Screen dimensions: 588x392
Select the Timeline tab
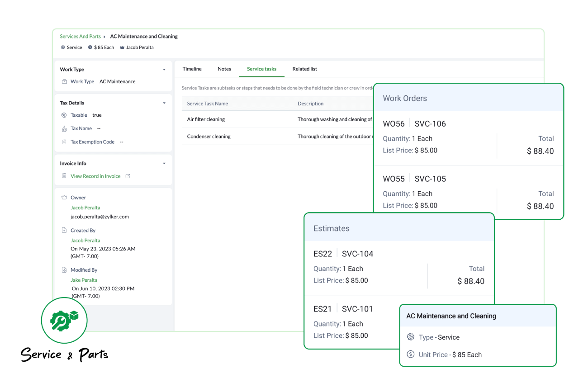click(x=192, y=69)
